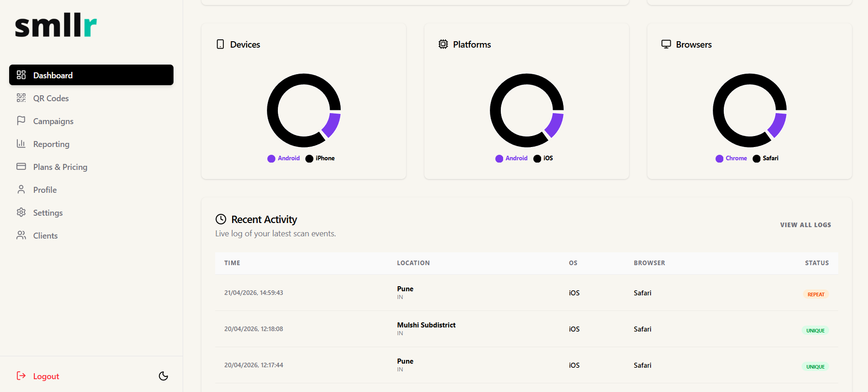
Task: Toggle Android legend in Platforms chart
Action: 511,158
